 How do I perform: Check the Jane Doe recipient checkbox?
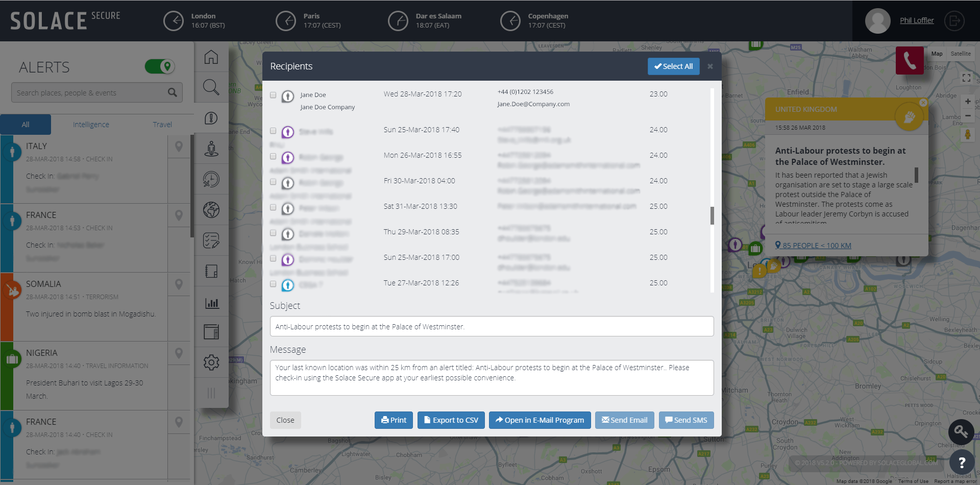(273, 95)
